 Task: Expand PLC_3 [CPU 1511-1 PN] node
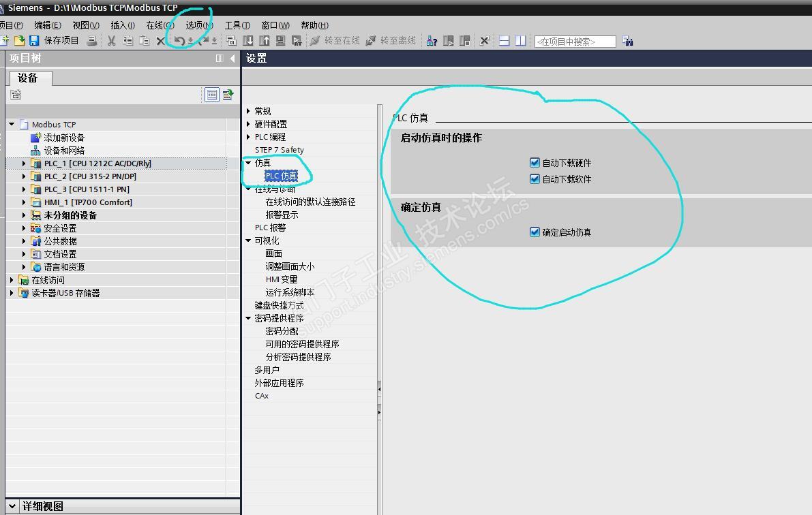[24, 189]
